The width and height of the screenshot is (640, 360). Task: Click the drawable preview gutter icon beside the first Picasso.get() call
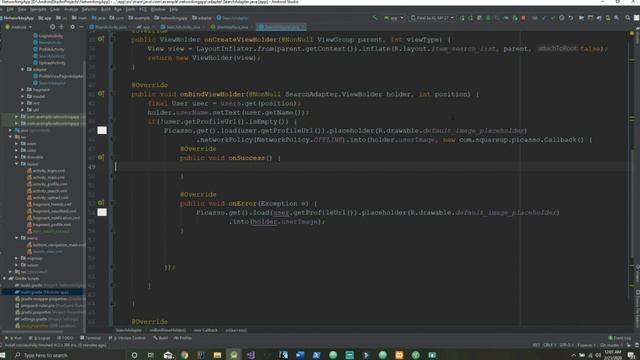tap(102, 130)
